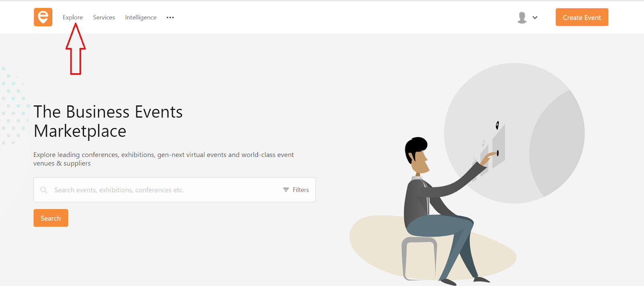Click the magnifier icon in search box
Viewport: 644px width, 286px height.
click(44, 190)
